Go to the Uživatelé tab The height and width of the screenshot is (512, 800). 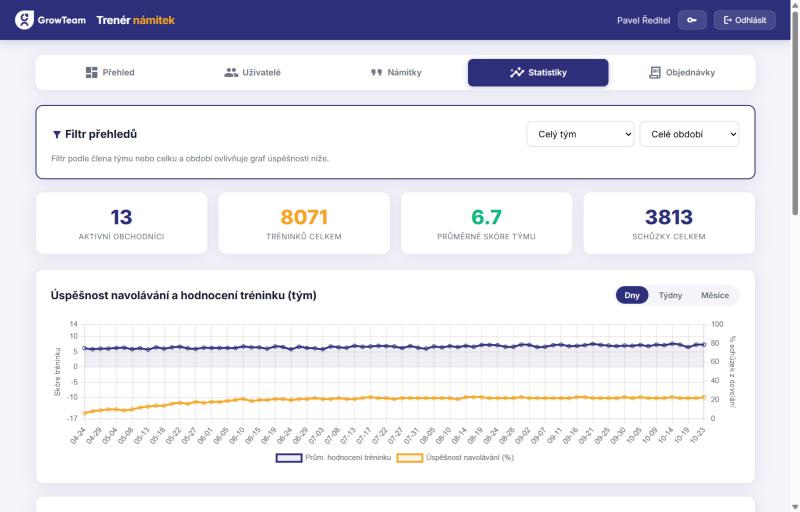[x=253, y=72]
